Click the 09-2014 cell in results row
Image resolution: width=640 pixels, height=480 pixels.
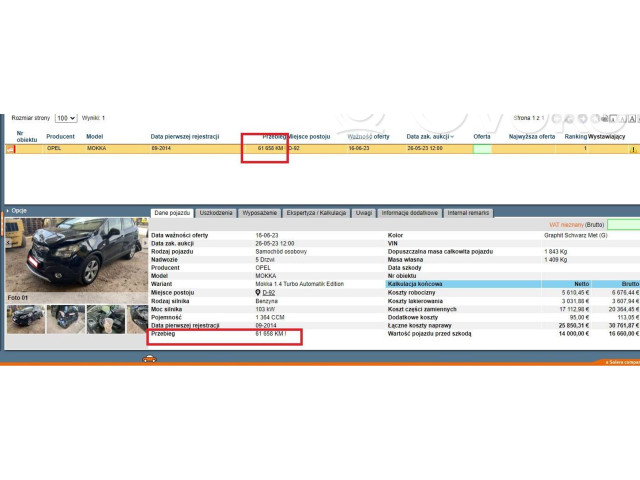pyautogui.click(x=161, y=148)
